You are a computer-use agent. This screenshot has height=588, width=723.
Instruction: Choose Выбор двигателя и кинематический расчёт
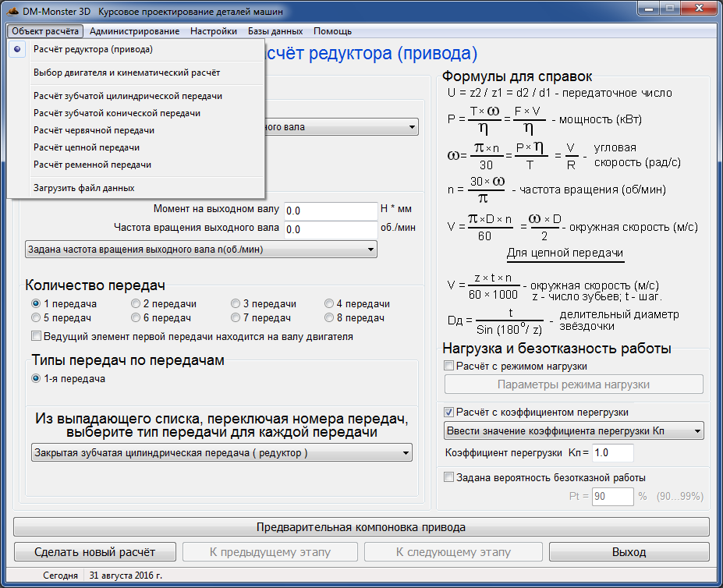pos(136,73)
